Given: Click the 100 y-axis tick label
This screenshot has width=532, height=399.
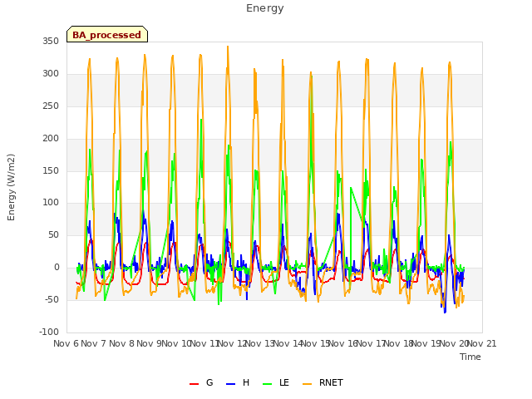Looking at the screenshot, I should pos(51,203).
